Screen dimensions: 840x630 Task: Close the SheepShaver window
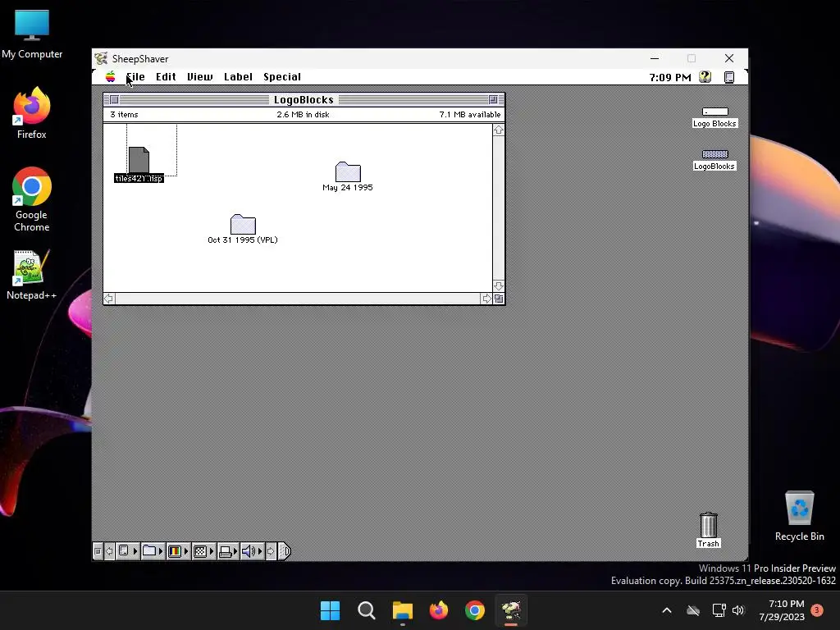tap(729, 58)
